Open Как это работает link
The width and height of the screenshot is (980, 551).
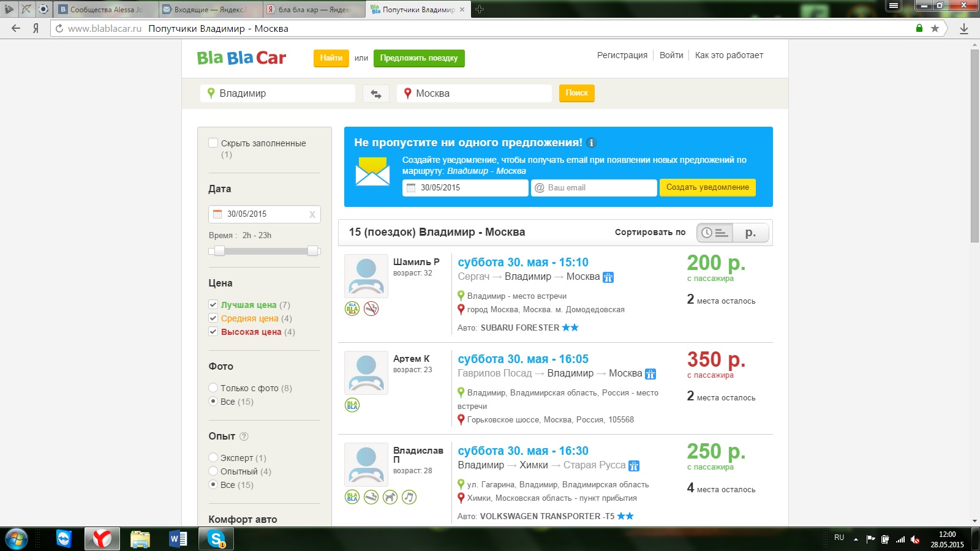(729, 55)
